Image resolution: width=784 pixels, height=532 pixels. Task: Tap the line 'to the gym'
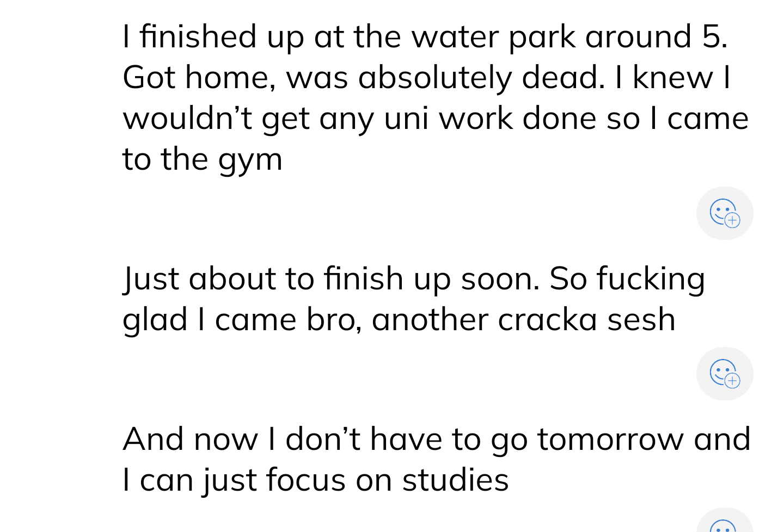pos(203,159)
